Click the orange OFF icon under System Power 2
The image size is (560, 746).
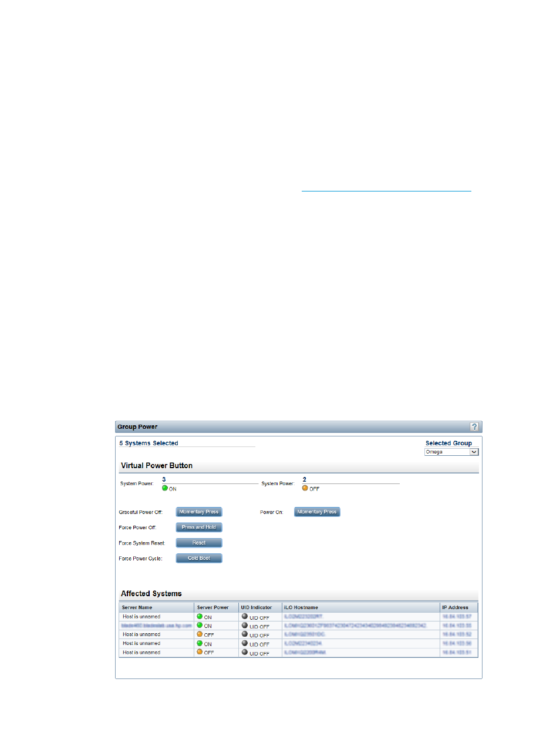pos(305,488)
